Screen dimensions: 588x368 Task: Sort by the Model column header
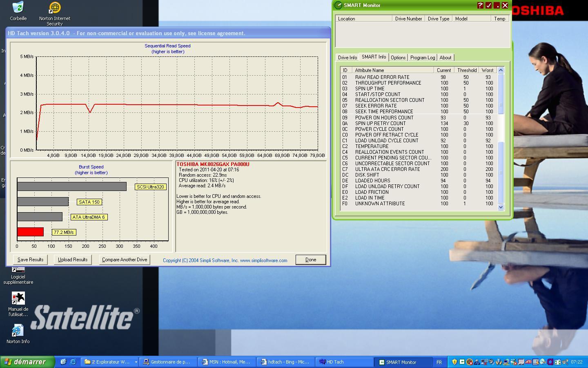472,19
